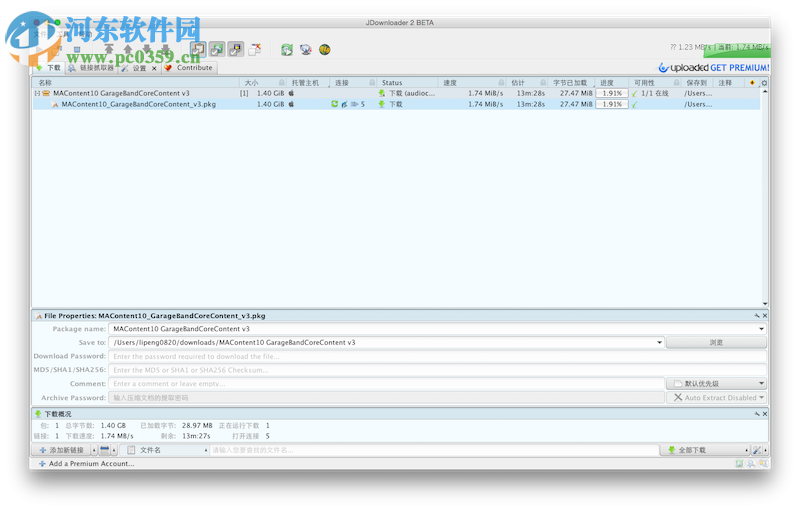The height and width of the screenshot is (511, 800).
Task: Toggle automatic reconnect button in toolbar
Action: coord(217,49)
